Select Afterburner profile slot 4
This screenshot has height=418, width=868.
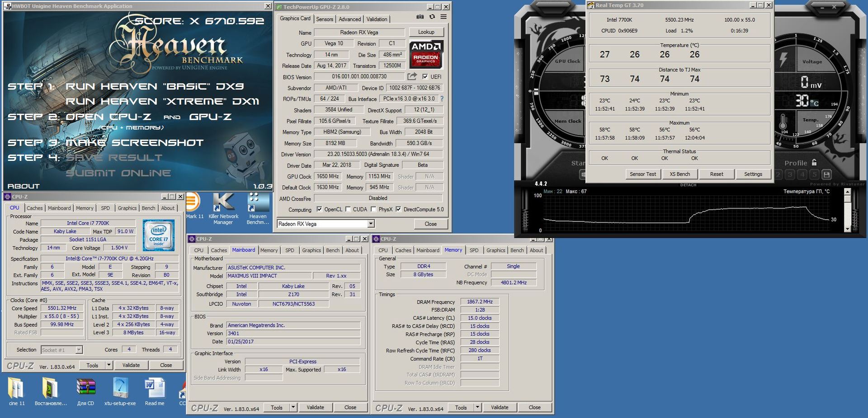802,174
